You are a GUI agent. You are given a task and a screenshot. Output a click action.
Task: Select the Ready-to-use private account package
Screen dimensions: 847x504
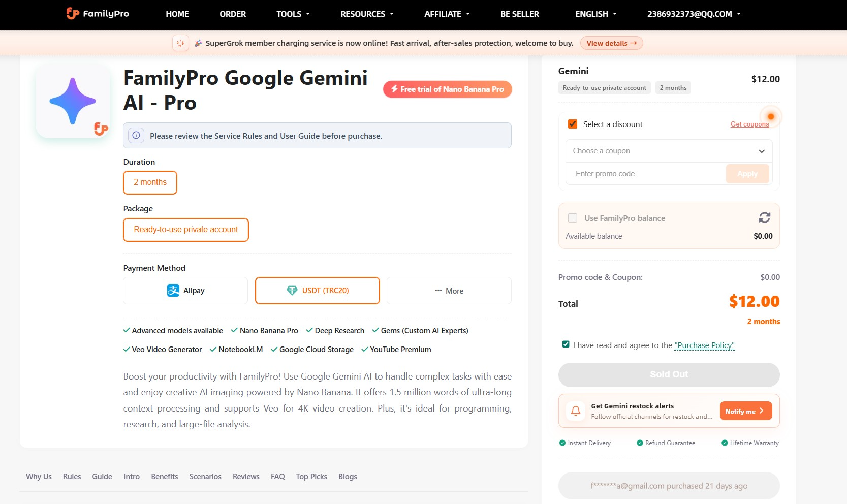tap(186, 230)
